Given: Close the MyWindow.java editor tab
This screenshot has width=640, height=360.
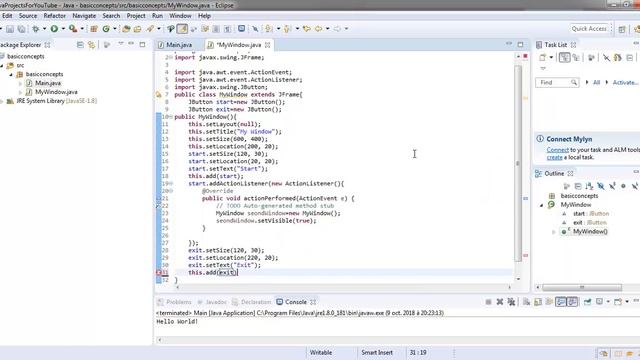Looking at the screenshot, I should (x=268, y=45).
